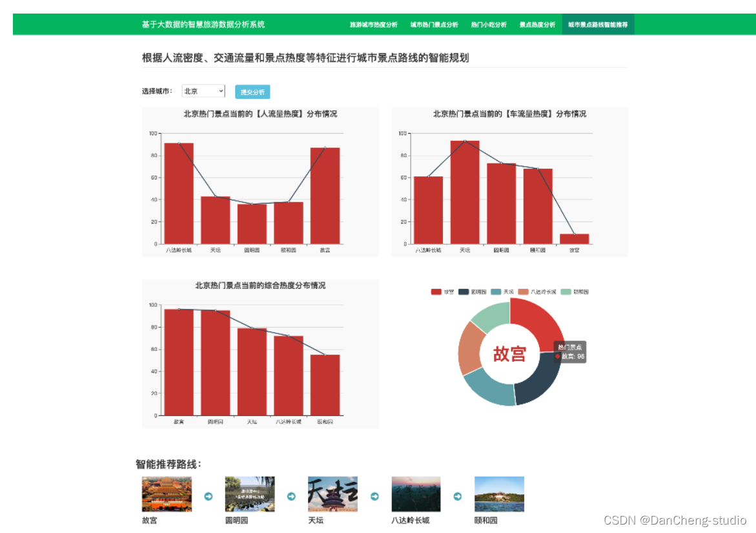Expand the 选择城市 dropdown showing 北京

click(203, 91)
